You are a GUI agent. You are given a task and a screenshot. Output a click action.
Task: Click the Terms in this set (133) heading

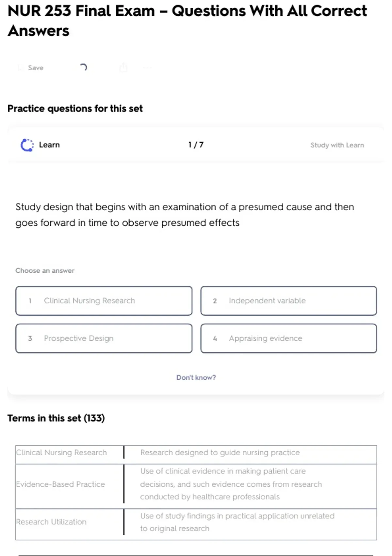tap(56, 418)
